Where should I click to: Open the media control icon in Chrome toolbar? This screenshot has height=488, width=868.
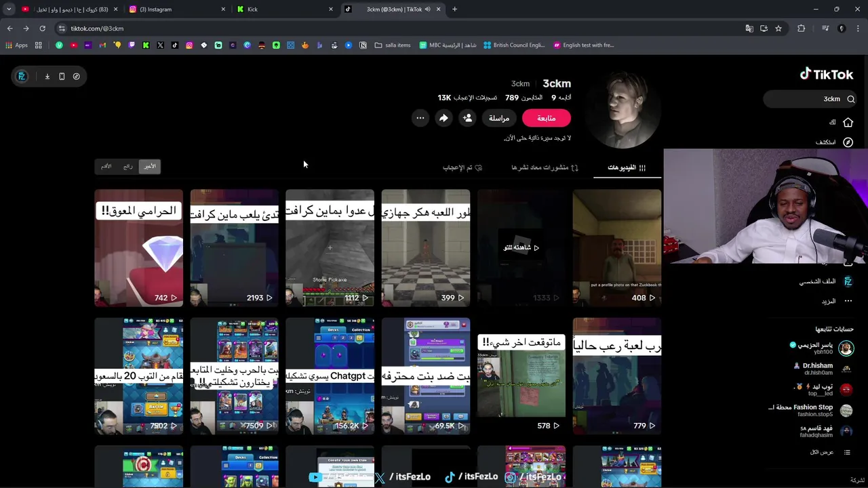coord(825,28)
